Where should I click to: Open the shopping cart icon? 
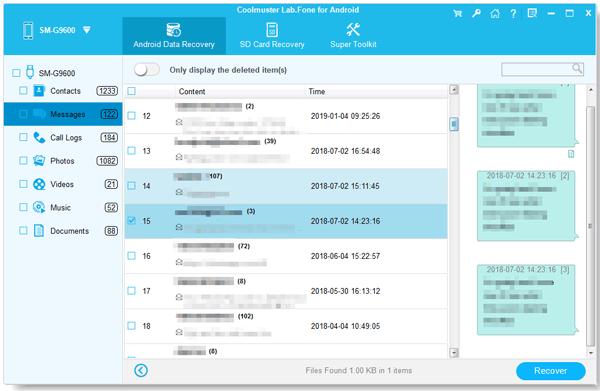tap(457, 14)
